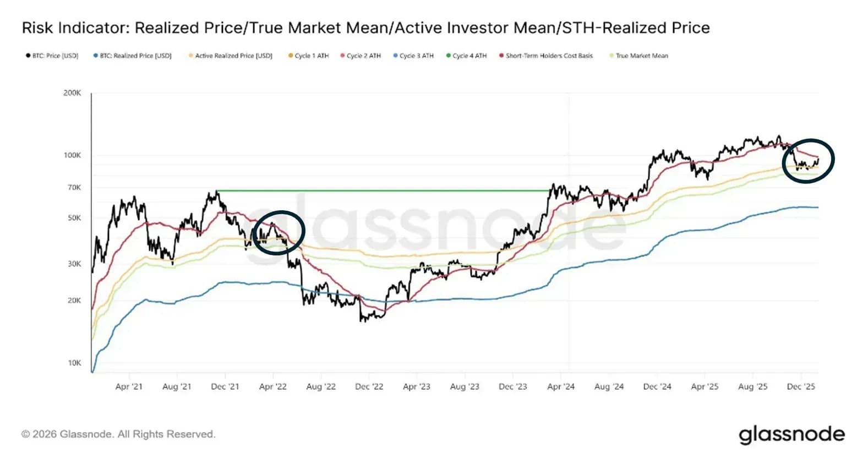Select the True Market Mean legend entry
The width and height of the screenshot is (868, 458).
638,56
